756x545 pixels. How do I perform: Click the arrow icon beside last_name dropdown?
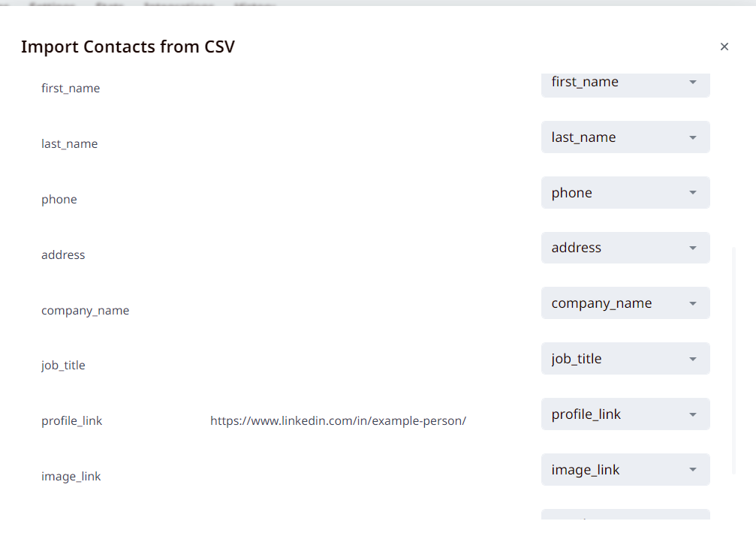(693, 137)
